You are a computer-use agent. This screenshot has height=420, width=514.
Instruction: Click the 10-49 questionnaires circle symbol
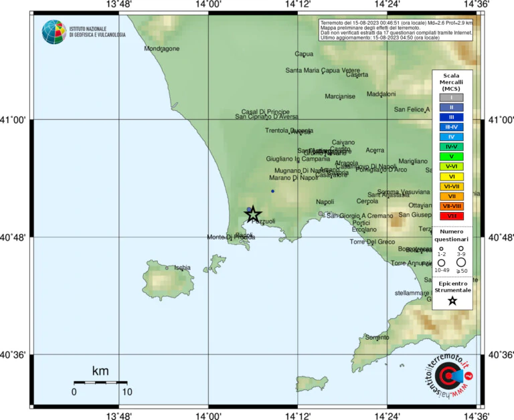pyautogui.click(x=441, y=263)
